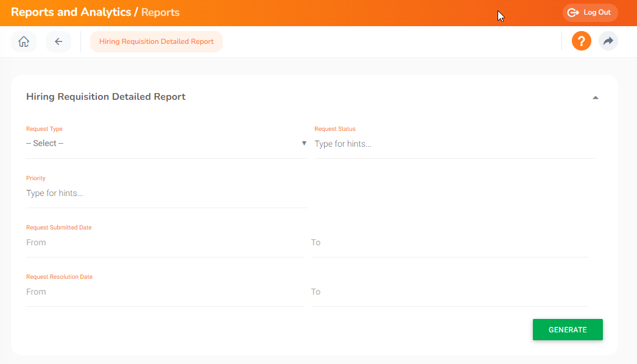Image resolution: width=637 pixels, height=364 pixels.
Task: Go to the home page icon
Action: (24, 42)
